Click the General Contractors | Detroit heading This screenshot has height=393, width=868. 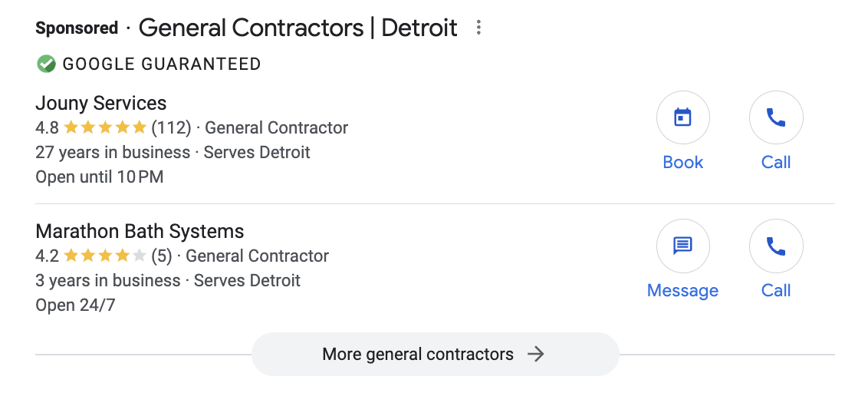coord(298,28)
